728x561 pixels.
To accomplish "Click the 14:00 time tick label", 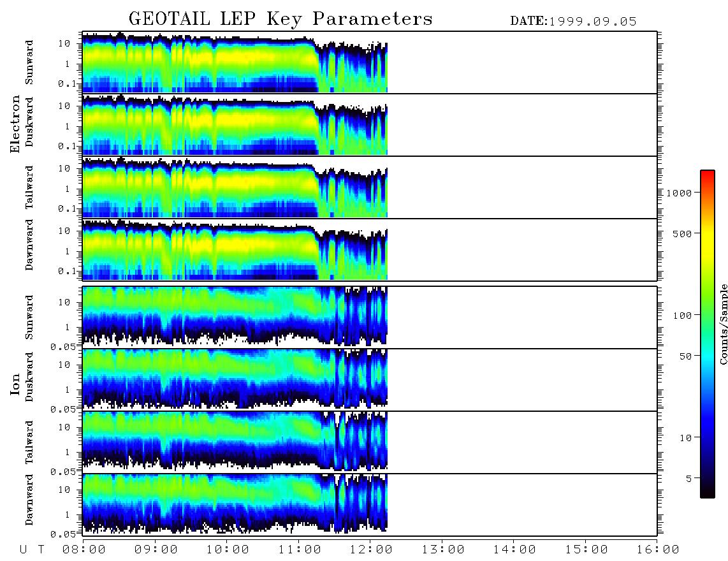I will tap(514, 550).
